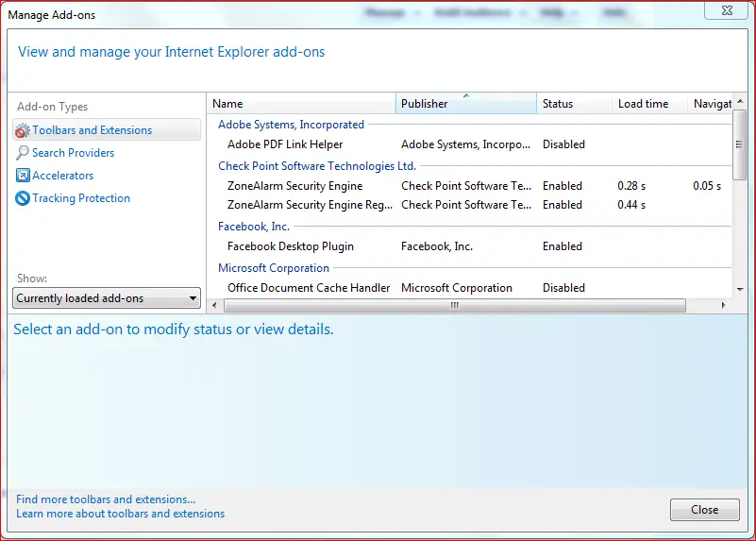Image resolution: width=756 pixels, height=541 pixels.
Task: Click Facebook, Inc. group header
Action: (x=254, y=227)
